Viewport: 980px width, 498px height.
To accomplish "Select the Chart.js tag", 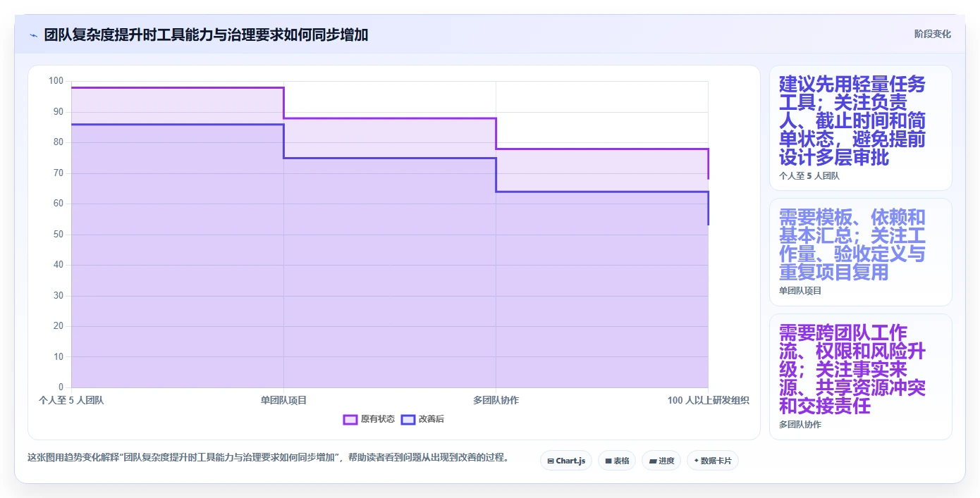I will 566,461.
